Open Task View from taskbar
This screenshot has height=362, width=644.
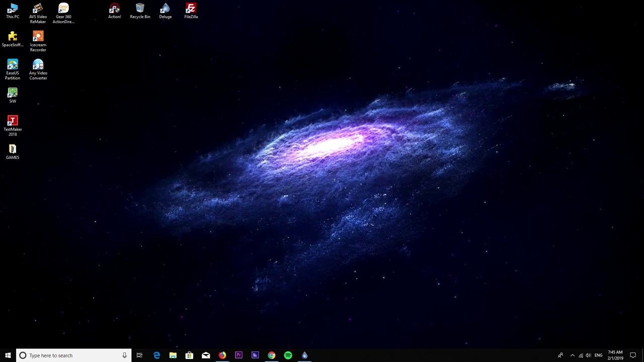pyautogui.click(x=139, y=355)
